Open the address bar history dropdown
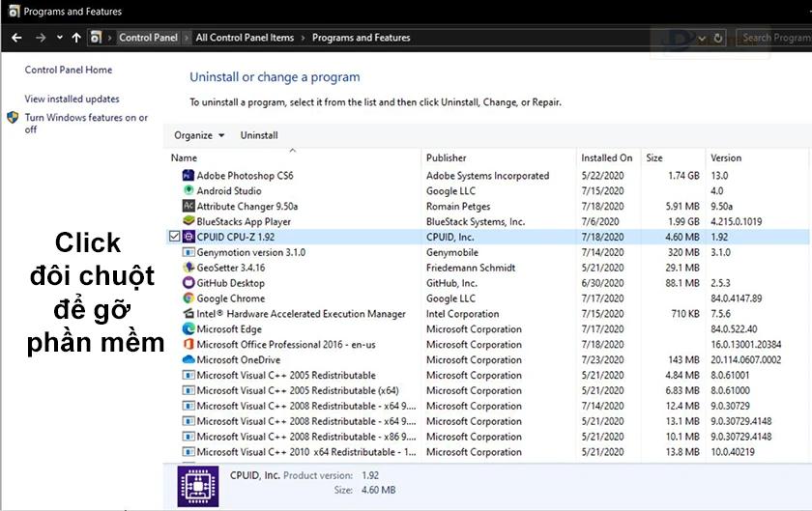812x511 pixels. [x=702, y=39]
